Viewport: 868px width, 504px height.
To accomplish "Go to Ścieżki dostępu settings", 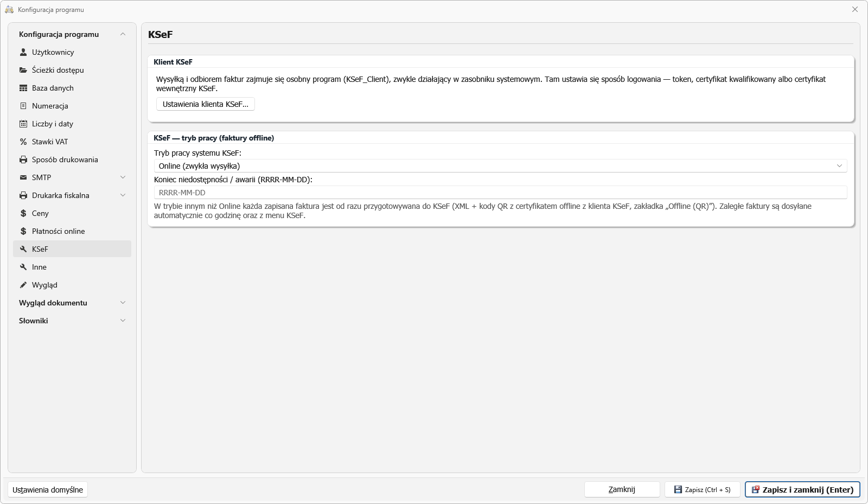I will point(72,70).
